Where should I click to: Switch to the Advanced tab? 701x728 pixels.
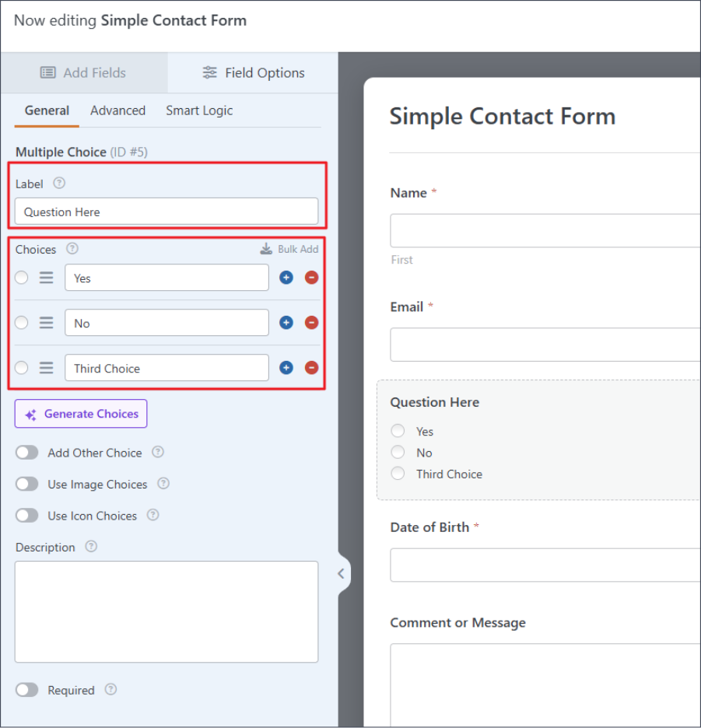pyautogui.click(x=117, y=110)
